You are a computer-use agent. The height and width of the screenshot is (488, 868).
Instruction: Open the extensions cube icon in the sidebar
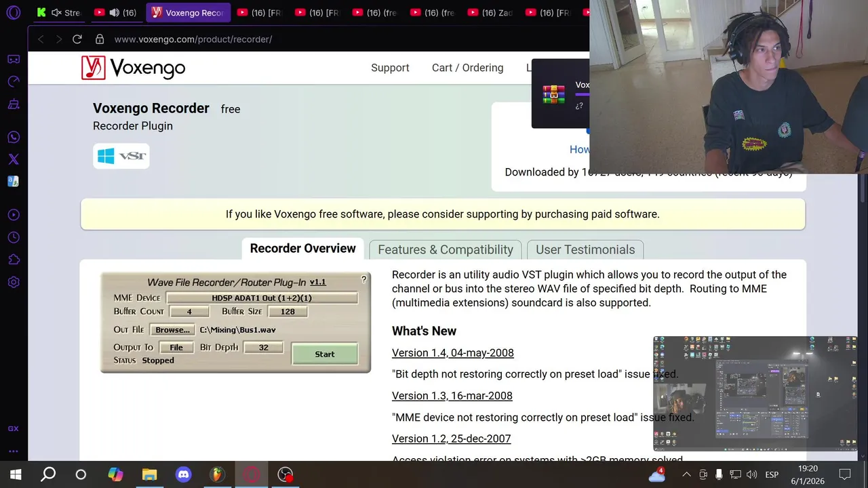[13, 260]
